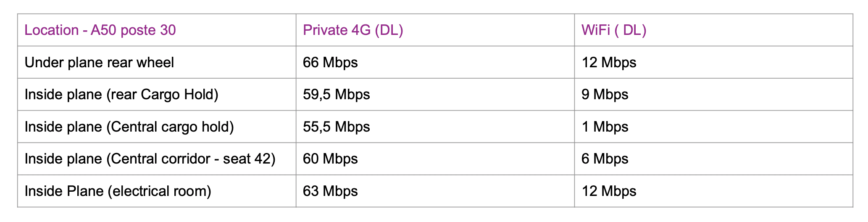Select the 9 Mbps WiFi cell
The image size is (868, 222).
(605, 95)
